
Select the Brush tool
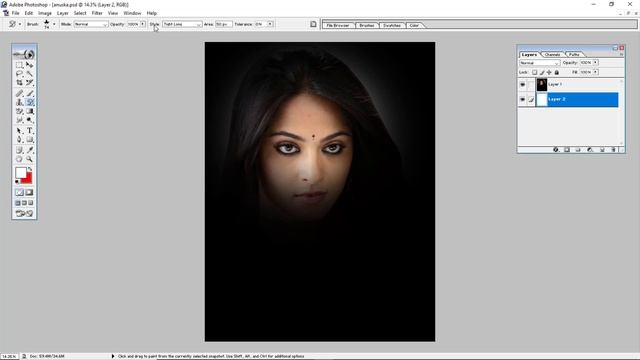click(x=29, y=93)
